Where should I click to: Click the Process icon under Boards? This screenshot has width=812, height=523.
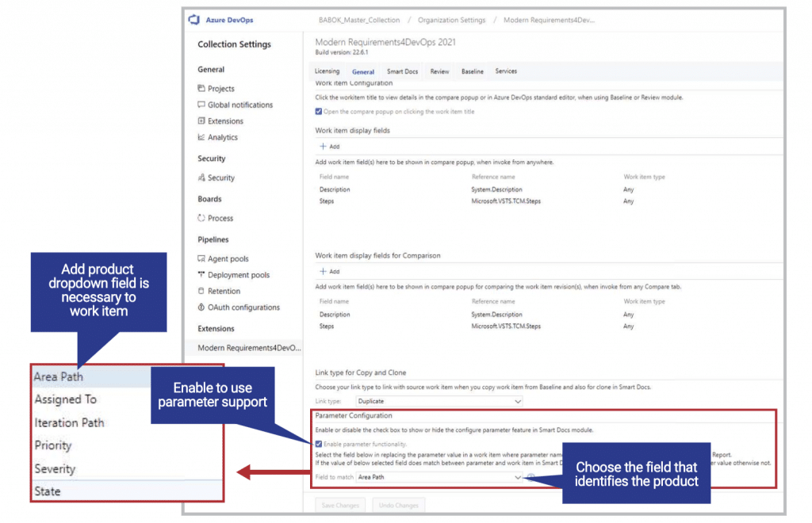click(x=201, y=218)
